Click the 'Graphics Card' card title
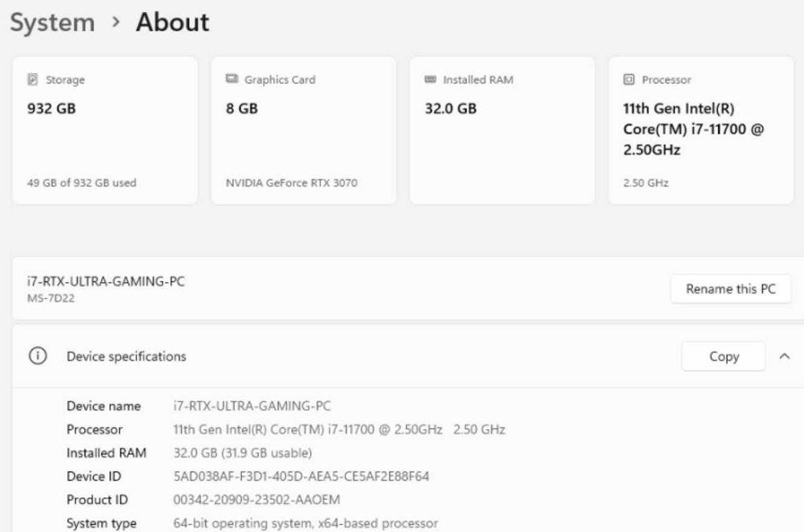Screen dimensions: 804x532 coord(280,80)
